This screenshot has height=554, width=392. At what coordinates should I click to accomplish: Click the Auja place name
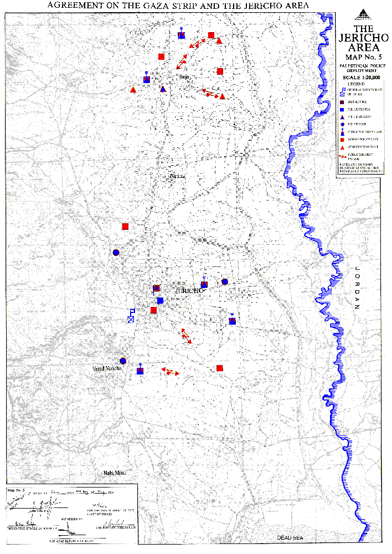pos(184,76)
